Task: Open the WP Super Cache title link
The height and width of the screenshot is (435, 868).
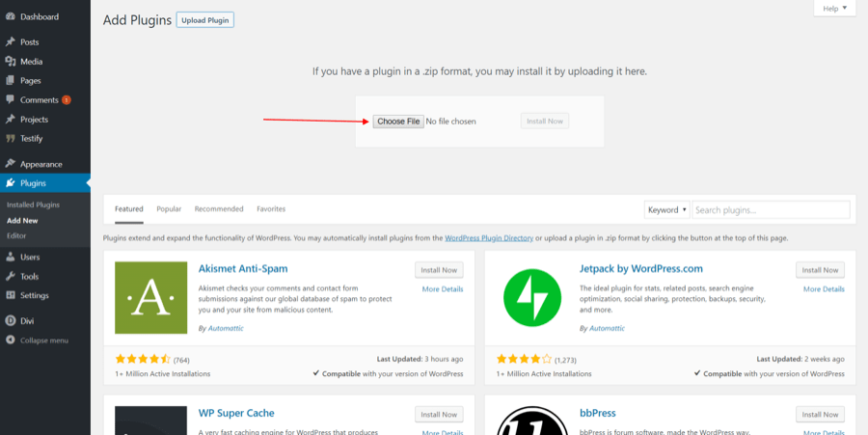Action: (236, 414)
